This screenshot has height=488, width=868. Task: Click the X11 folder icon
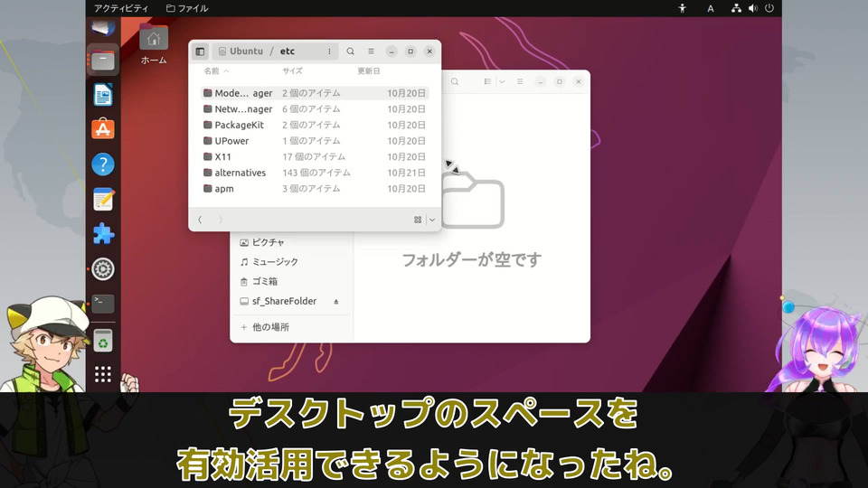pos(208,156)
